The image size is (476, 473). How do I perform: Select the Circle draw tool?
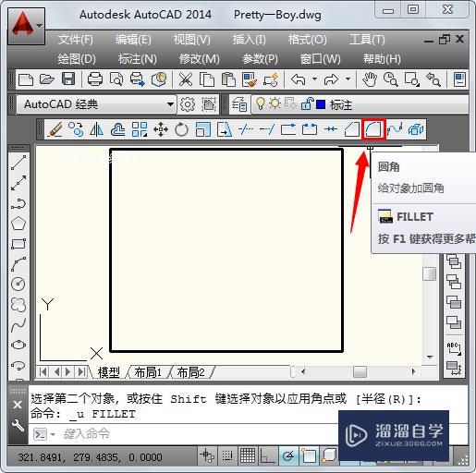pyautogui.click(x=18, y=284)
